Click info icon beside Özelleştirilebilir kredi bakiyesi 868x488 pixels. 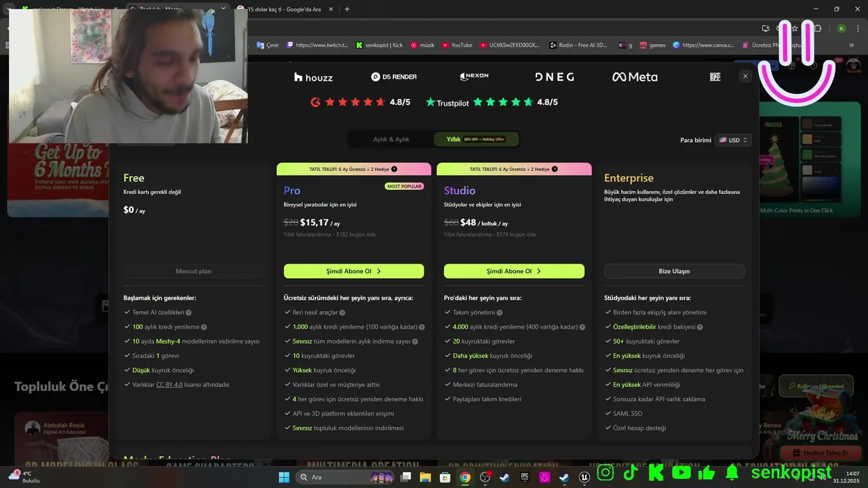(x=700, y=327)
